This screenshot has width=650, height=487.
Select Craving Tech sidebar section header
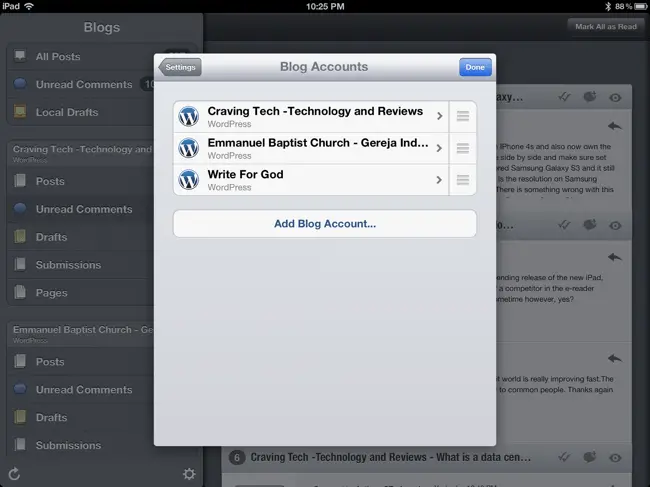pyautogui.click(x=82, y=153)
